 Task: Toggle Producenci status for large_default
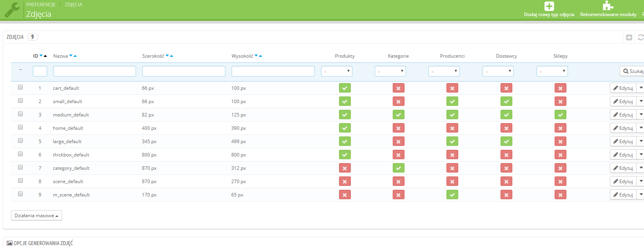click(x=452, y=142)
